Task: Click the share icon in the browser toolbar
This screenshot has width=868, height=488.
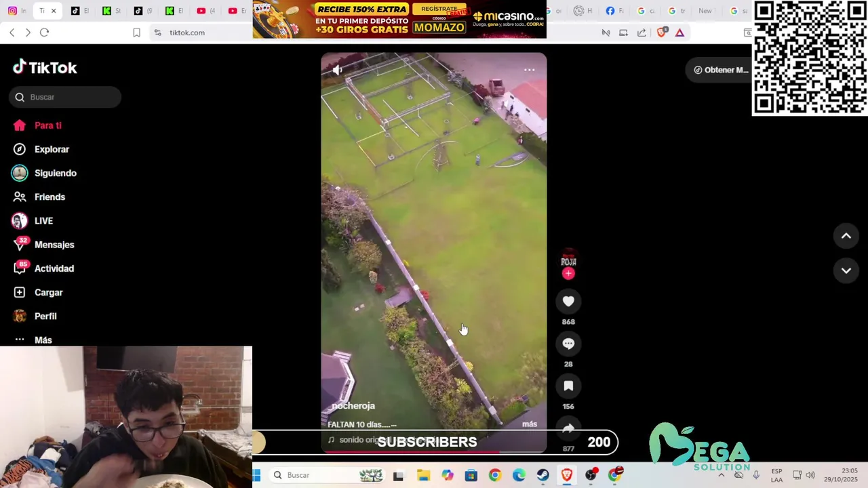Action: (x=642, y=33)
